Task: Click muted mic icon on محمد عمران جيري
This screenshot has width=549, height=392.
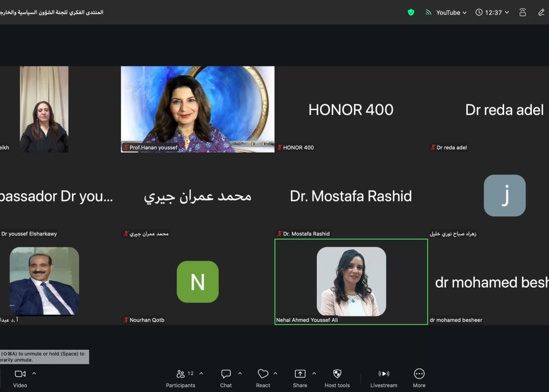Action: (126, 234)
